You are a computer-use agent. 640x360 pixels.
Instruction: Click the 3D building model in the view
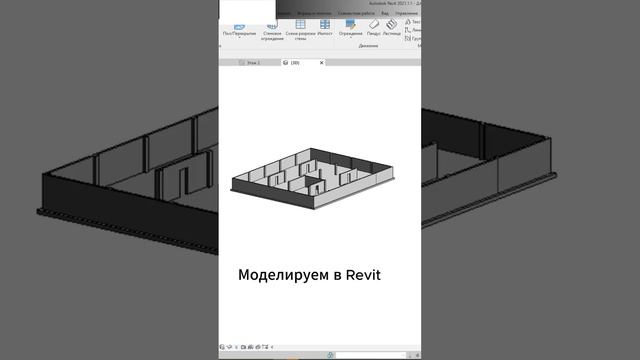[x=313, y=179]
